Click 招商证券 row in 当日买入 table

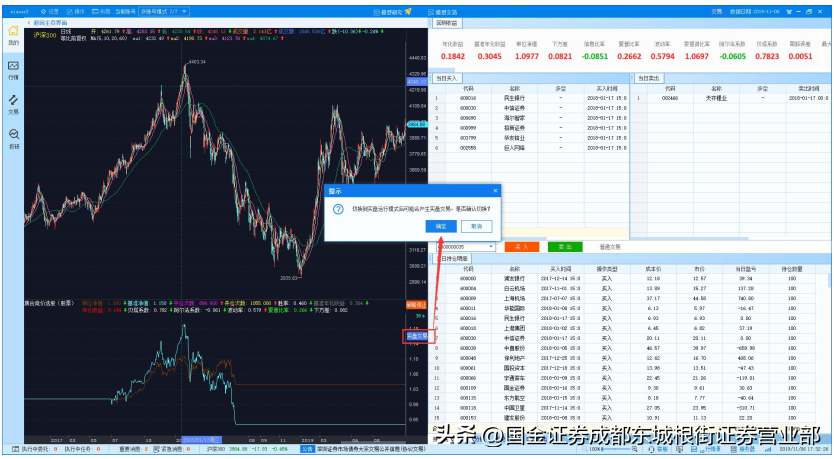(530, 128)
